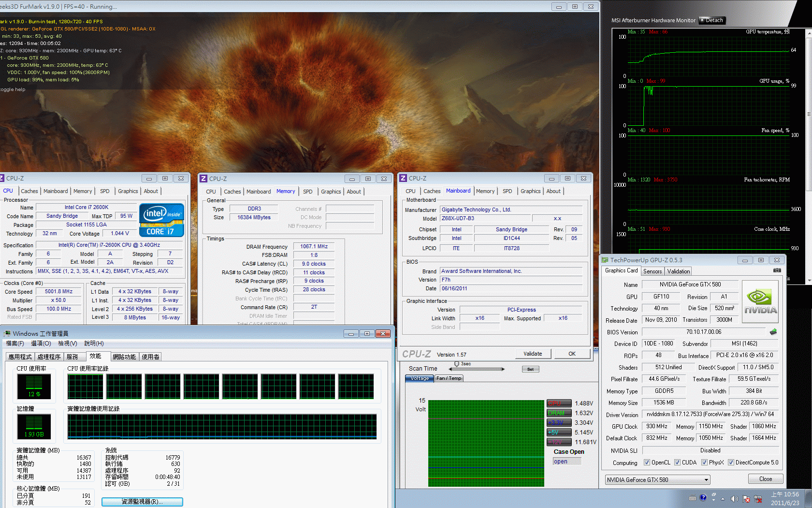
Task: Click the blue help question mark tray icon
Action: [x=703, y=498]
